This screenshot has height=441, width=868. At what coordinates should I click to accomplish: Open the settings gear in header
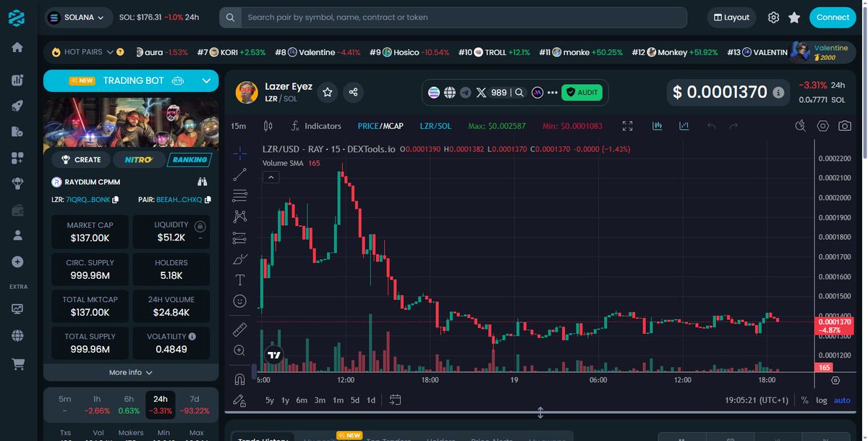(x=773, y=17)
